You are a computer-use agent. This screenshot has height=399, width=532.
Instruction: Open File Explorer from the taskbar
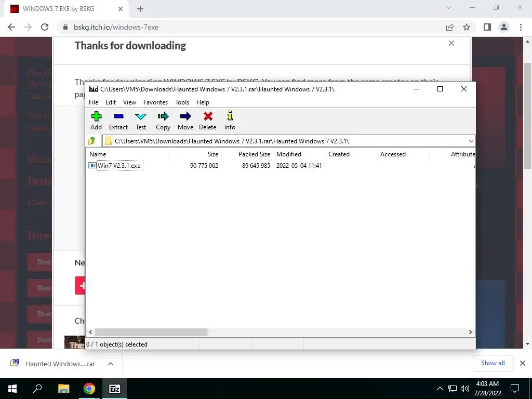coord(63,389)
